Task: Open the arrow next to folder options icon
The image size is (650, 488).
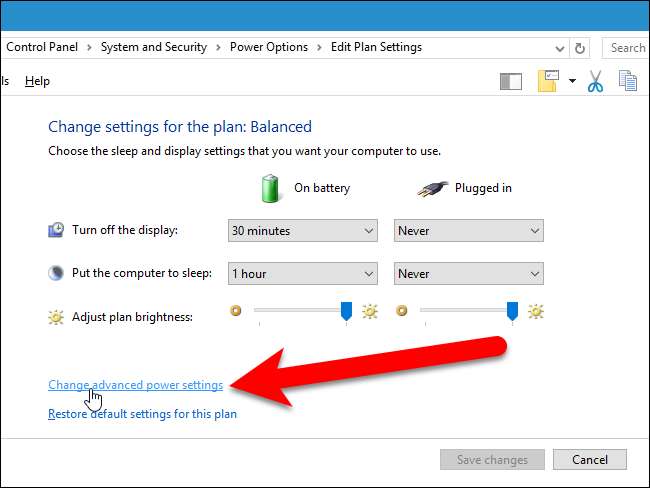Action: click(571, 81)
